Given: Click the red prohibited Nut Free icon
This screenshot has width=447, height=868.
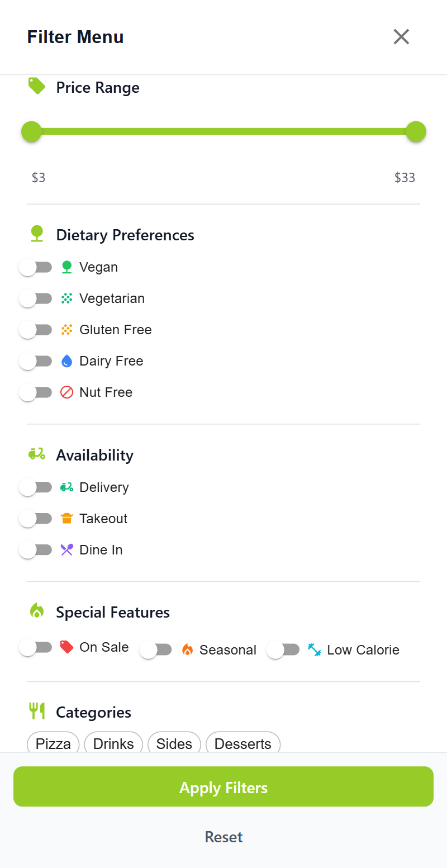Looking at the screenshot, I should point(67,392).
